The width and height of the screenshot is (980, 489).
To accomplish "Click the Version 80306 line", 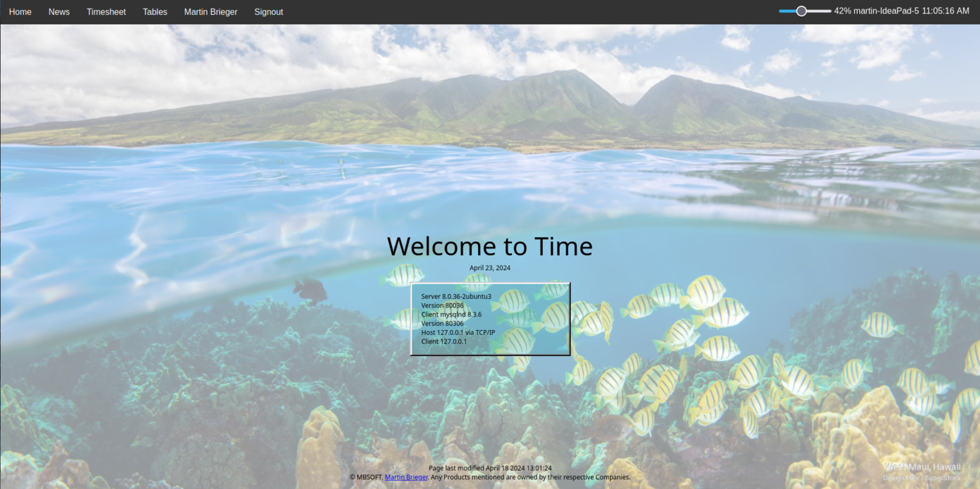I will (443, 324).
